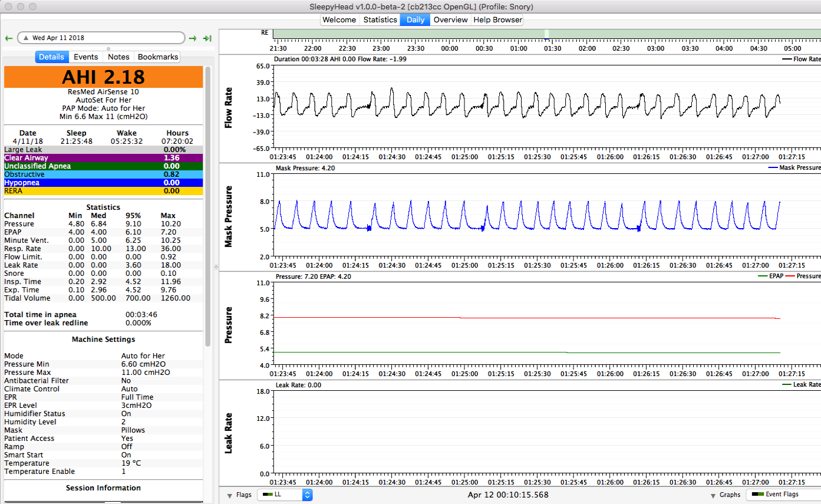Screen dimensions: 821x504
Task: Click the Leak Rate legend entry
Action: (801, 385)
